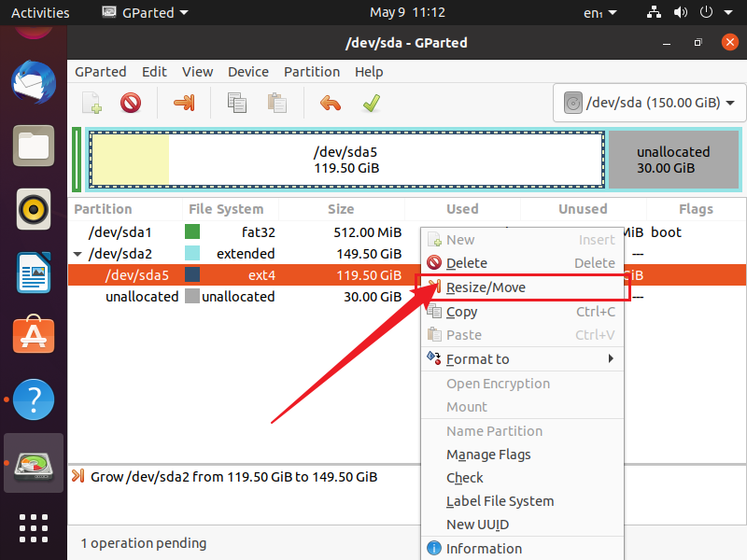
Task: Expand the Format to submenu
Action: coord(523,359)
